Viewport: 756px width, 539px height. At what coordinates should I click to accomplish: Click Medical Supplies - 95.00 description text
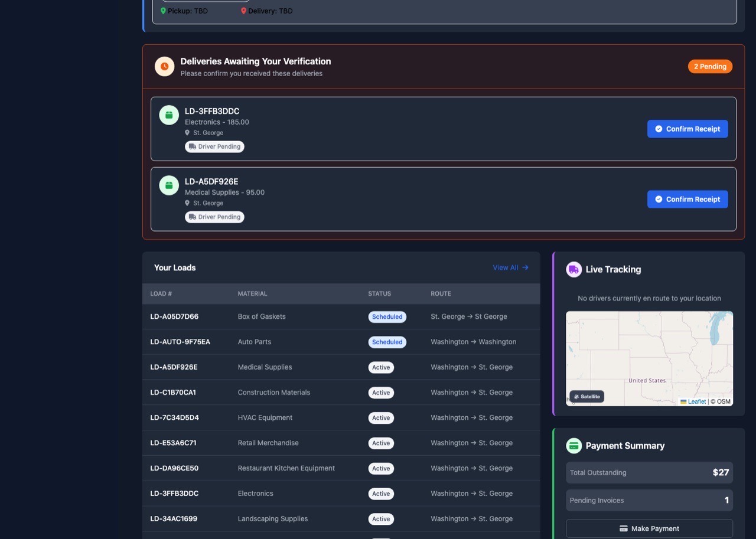pos(224,192)
